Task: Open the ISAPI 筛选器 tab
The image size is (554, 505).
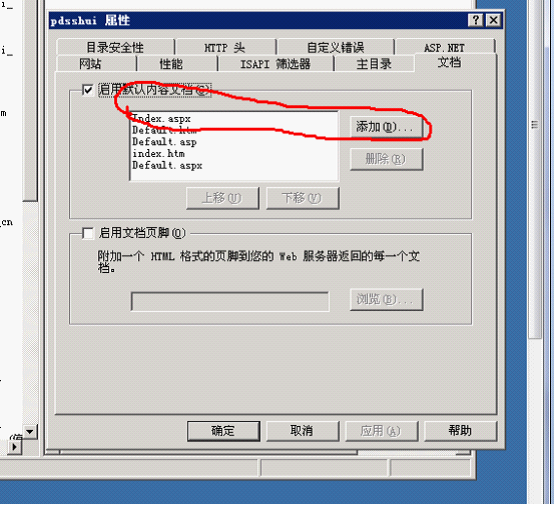Action: pos(276,64)
